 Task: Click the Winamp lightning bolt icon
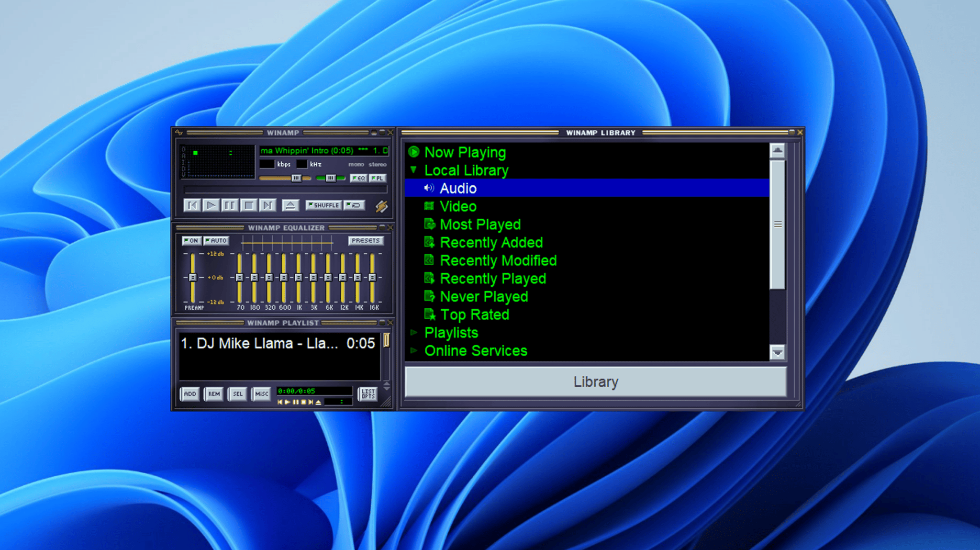381,206
